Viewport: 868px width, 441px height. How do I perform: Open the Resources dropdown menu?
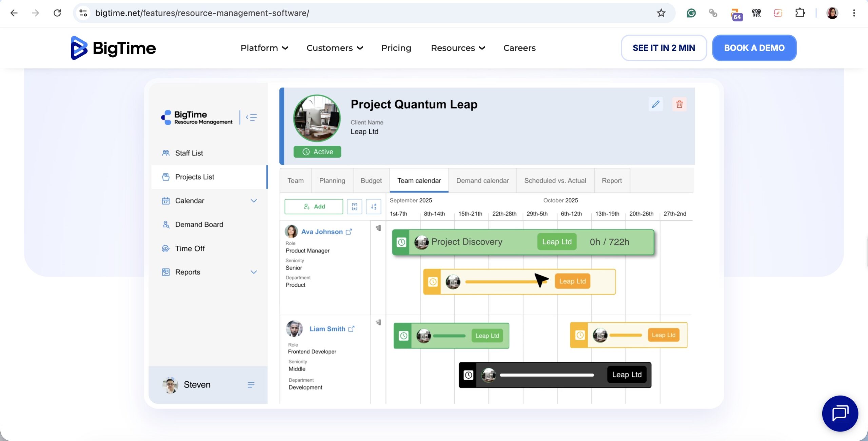pos(458,48)
